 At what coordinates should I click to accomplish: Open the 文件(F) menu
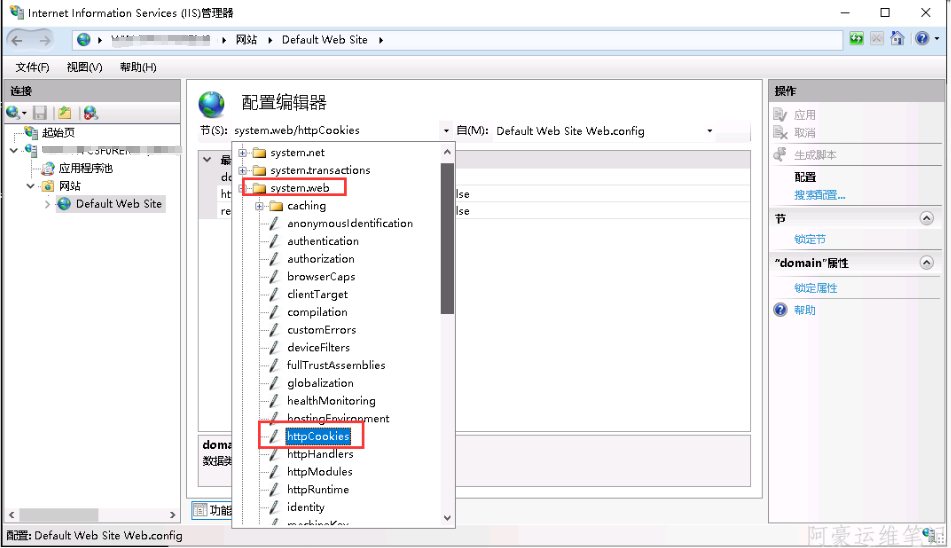coord(32,67)
